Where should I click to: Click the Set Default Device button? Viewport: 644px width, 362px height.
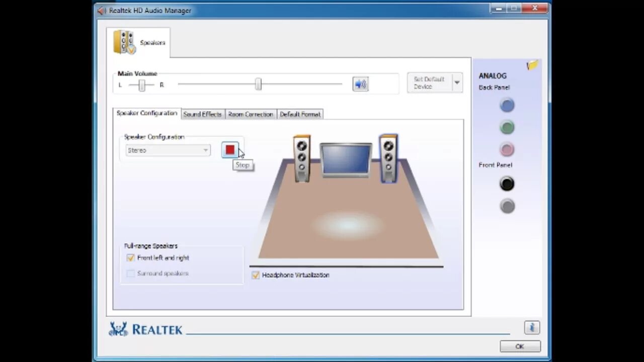point(429,82)
